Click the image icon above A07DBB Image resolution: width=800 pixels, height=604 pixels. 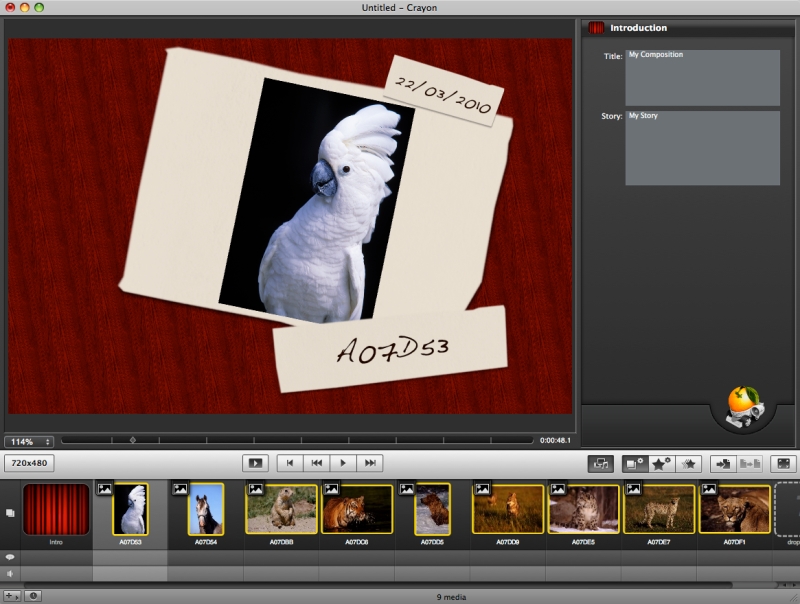256,489
